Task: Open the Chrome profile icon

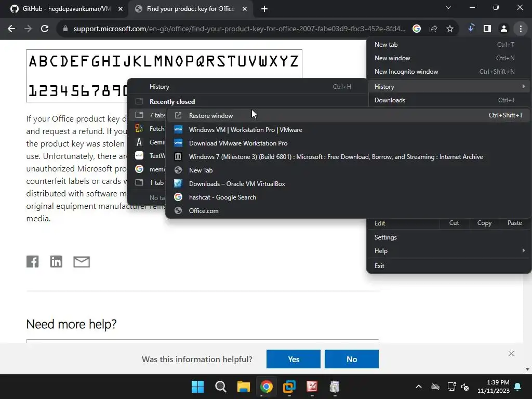Action: tap(504, 29)
